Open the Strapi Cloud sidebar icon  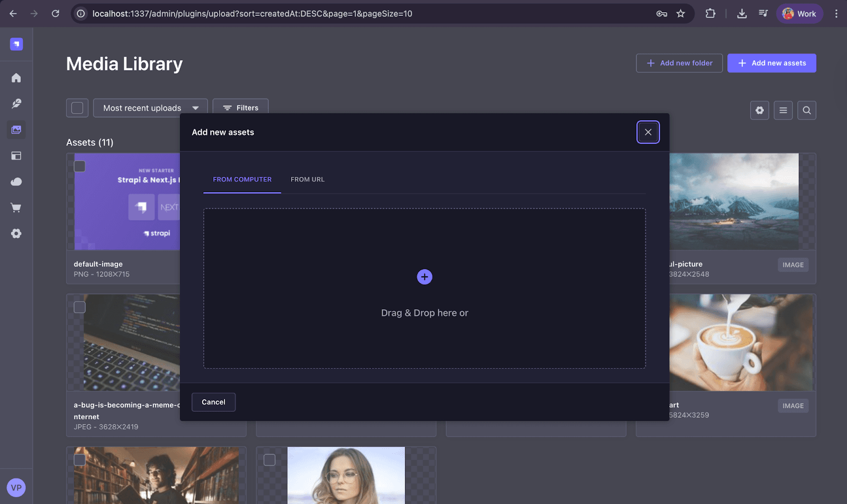pyautogui.click(x=16, y=182)
